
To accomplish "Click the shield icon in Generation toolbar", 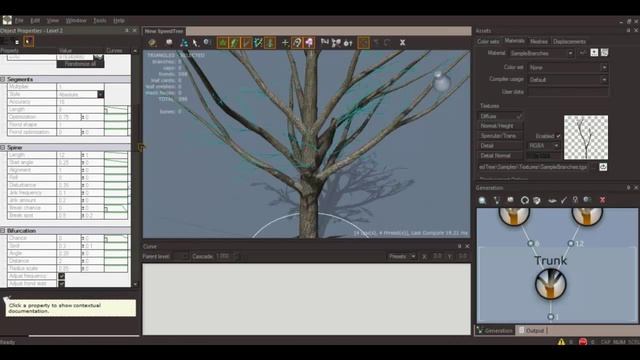I will point(537,200).
